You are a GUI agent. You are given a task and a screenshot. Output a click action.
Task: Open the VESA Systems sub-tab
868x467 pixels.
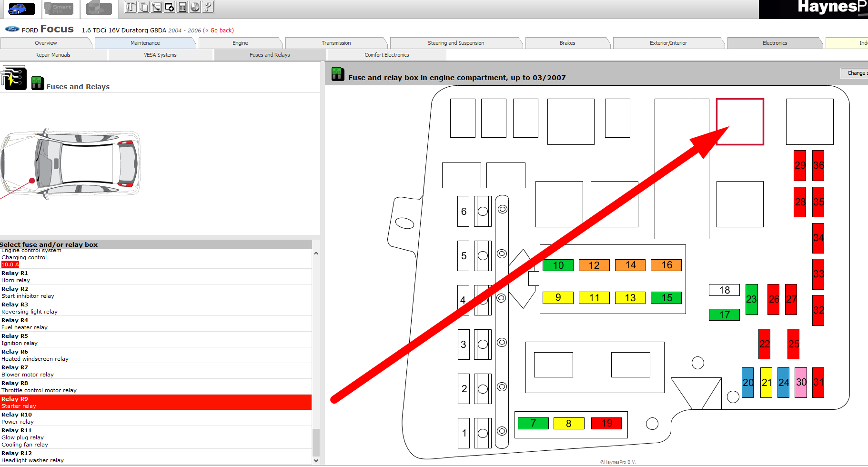click(x=161, y=55)
